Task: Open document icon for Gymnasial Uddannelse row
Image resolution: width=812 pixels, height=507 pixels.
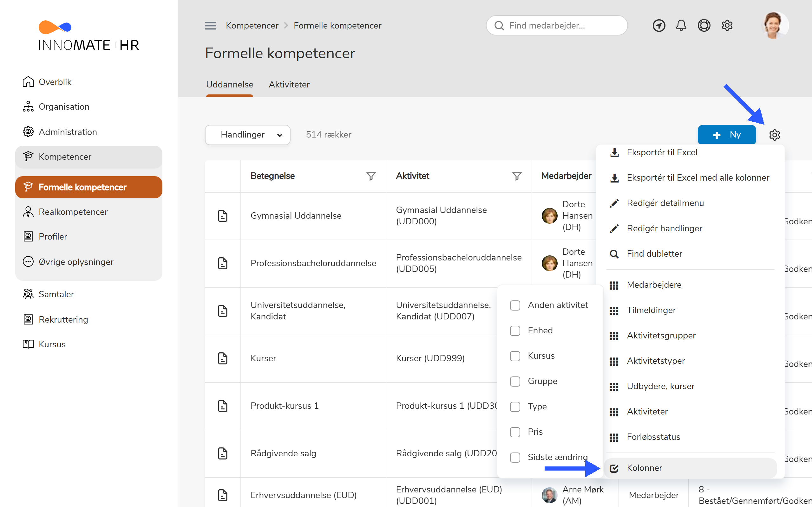Action: (223, 215)
